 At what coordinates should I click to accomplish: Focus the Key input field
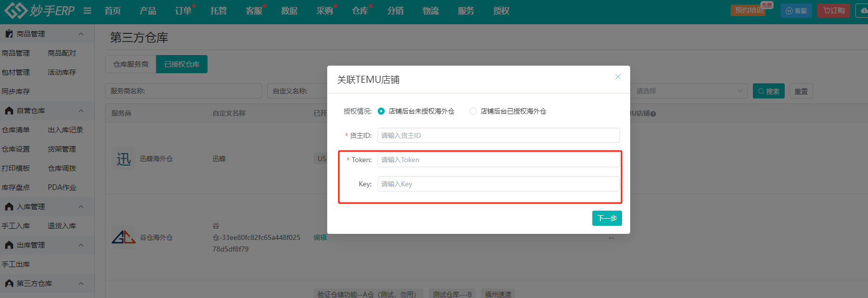click(498, 184)
